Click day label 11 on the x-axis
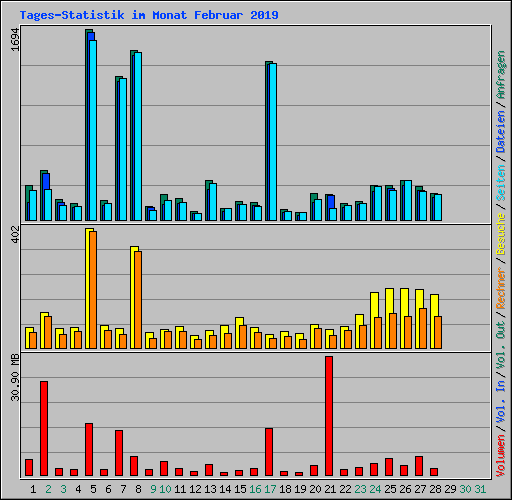The image size is (512, 500). [180, 489]
